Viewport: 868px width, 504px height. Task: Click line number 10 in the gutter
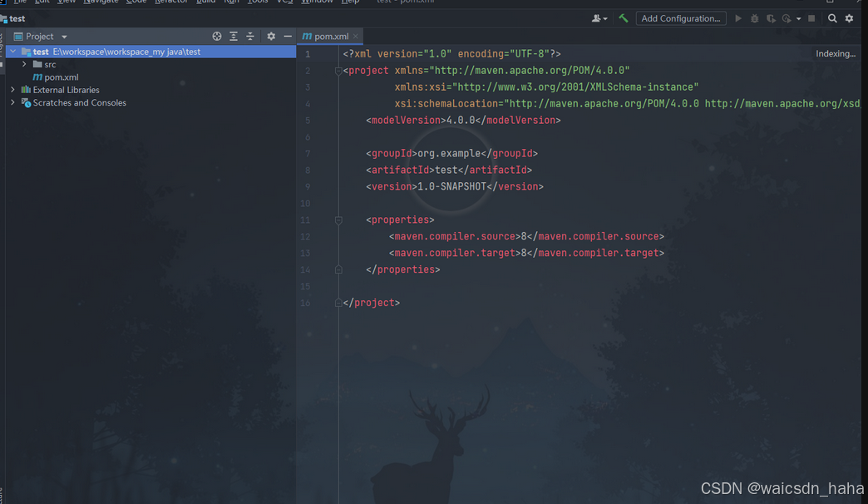coord(305,204)
